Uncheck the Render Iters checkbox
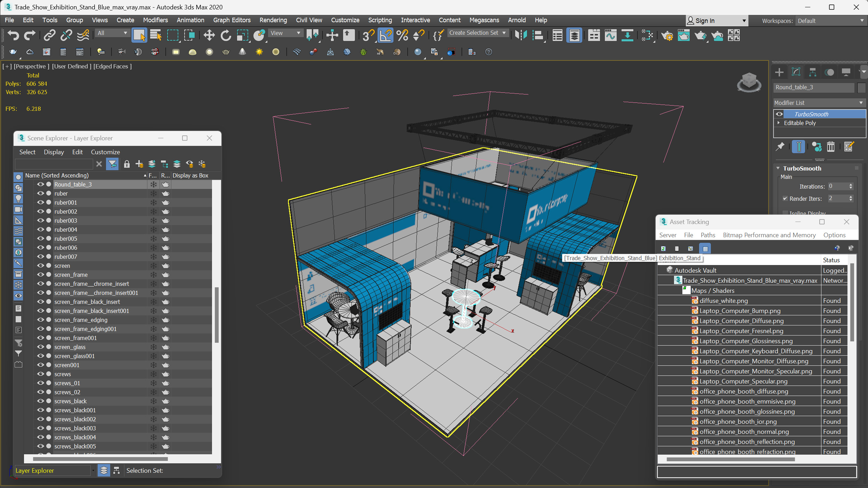Image resolution: width=868 pixels, height=488 pixels. (x=785, y=199)
